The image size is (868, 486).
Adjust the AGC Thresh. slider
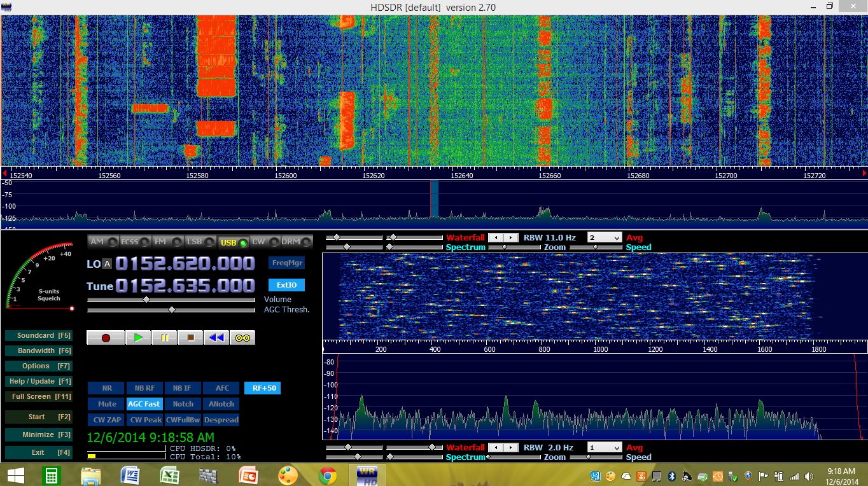click(171, 310)
